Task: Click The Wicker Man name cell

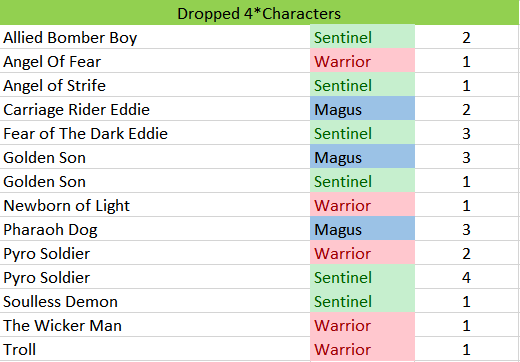Action: pos(155,325)
